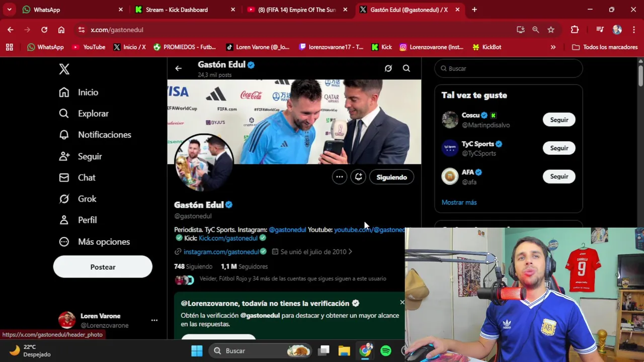Open the instagram.com/gastonedul website link
The image size is (644, 362).
[221, 252]
